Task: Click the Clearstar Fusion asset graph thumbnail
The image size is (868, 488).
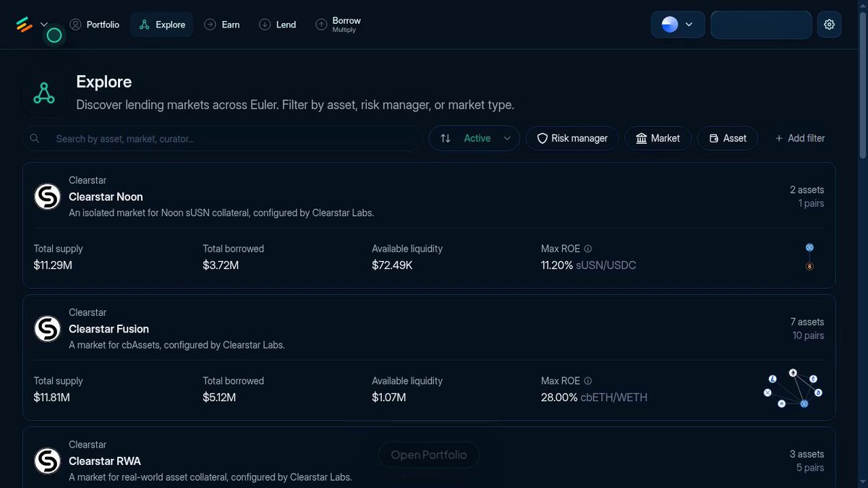Action: (793, 389)
